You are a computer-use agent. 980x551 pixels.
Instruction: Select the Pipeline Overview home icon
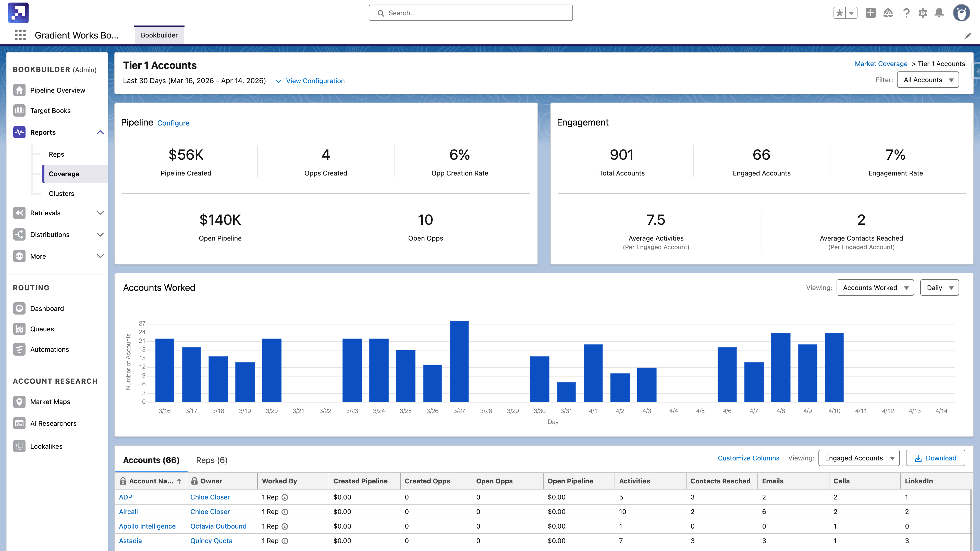[x=19, y=90]
